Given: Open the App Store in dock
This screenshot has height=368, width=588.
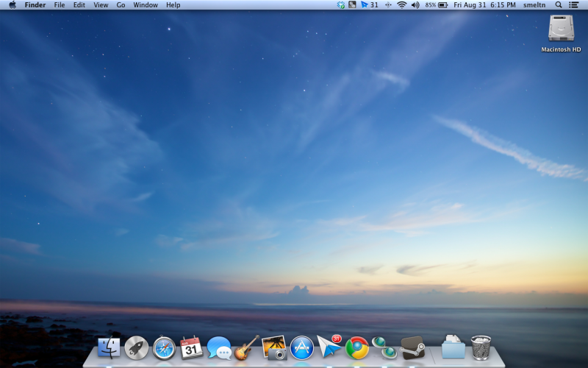Looking at the screenshot, I should (x=302, y=347).
